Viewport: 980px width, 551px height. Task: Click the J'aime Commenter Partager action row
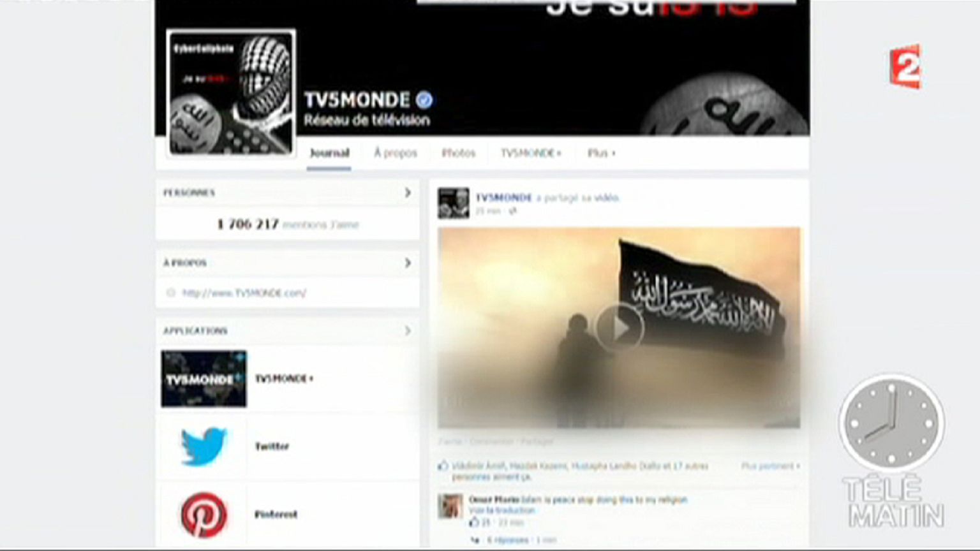click(x=496, y=441)
